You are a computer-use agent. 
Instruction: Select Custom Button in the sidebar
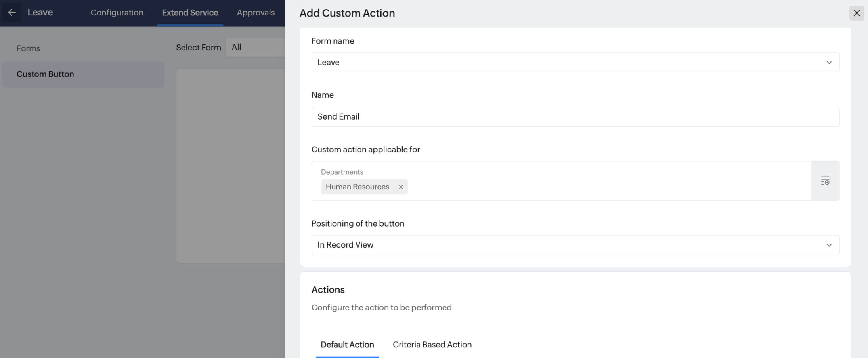pyautogui.click(x=45, y=74)
